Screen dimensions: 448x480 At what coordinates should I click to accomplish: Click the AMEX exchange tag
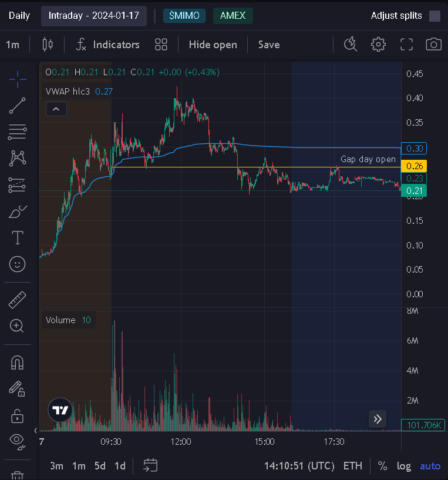[x=233, y=16]
